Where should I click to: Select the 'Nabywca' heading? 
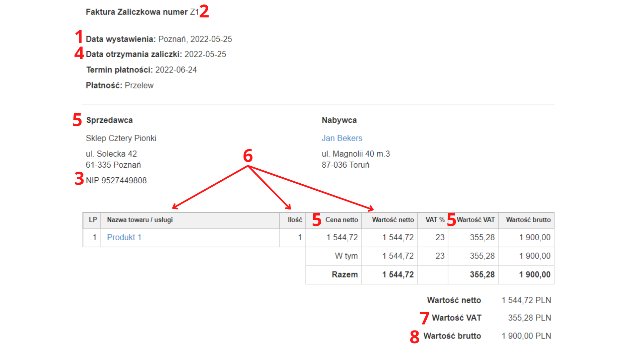coord(339,120)
